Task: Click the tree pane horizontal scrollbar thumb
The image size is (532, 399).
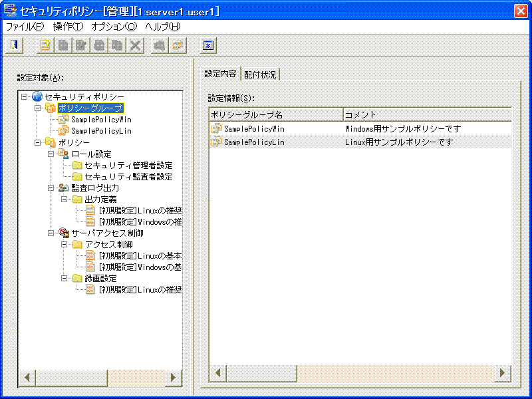Action: point(72,377)
